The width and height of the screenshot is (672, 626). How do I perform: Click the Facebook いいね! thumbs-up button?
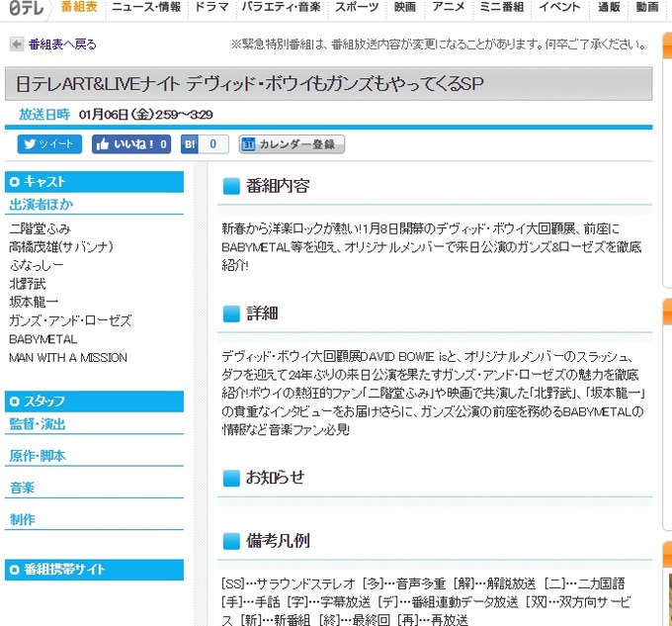tap(131, 144)
